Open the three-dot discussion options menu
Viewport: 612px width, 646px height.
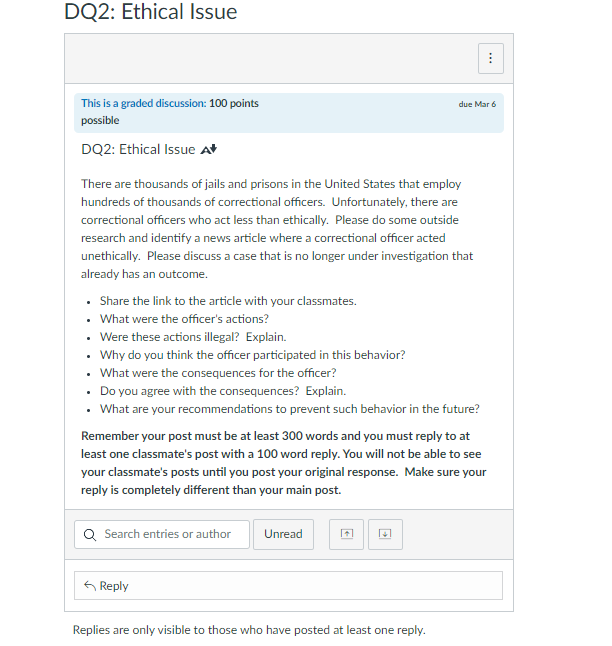(490, 58)
